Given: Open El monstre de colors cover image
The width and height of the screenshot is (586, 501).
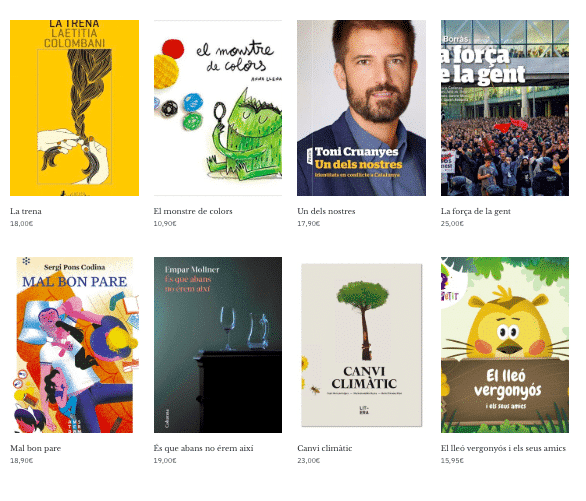Looking at the screenshot, I should 218,108.
